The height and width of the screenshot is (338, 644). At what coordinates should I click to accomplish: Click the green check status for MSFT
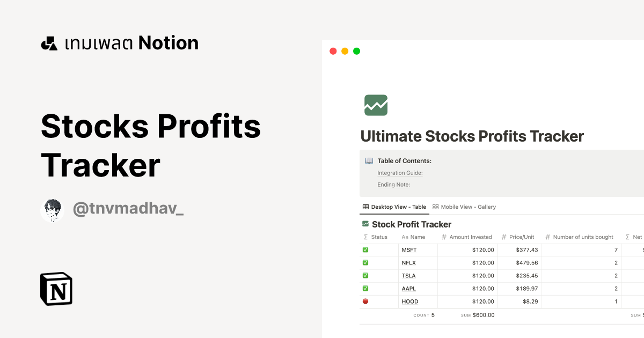(365, 250)
